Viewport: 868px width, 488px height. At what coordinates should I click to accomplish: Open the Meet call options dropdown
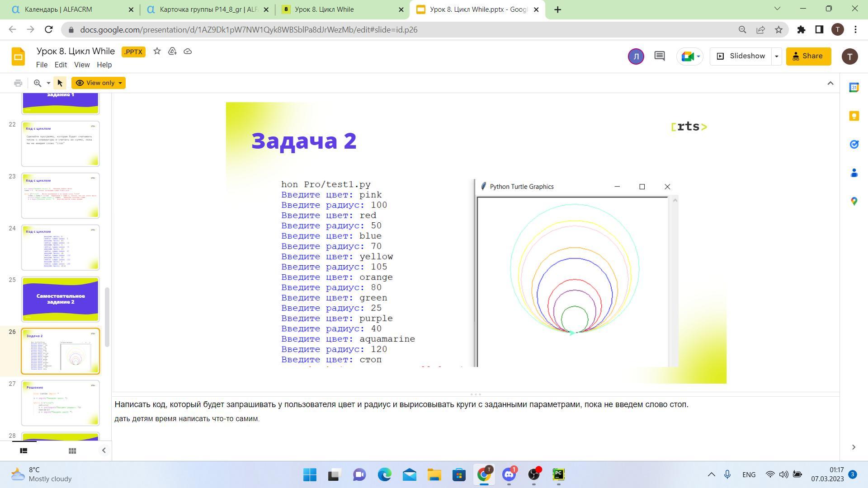point(698,56)
